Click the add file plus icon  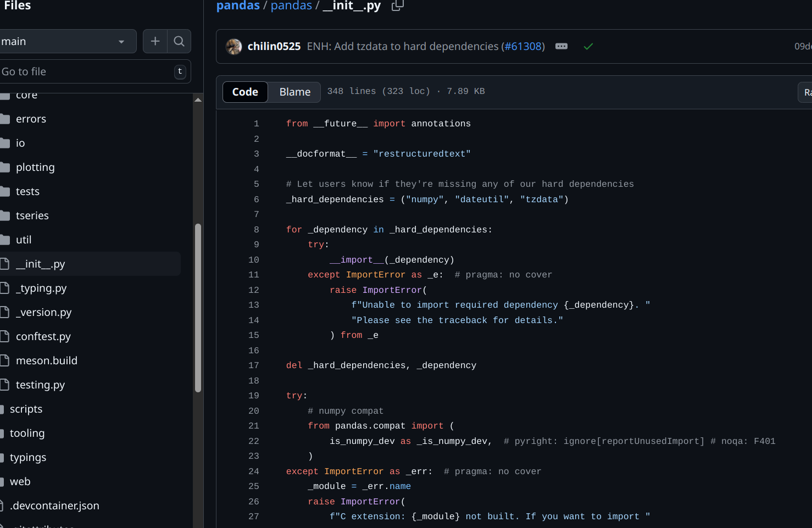[155, 41]
